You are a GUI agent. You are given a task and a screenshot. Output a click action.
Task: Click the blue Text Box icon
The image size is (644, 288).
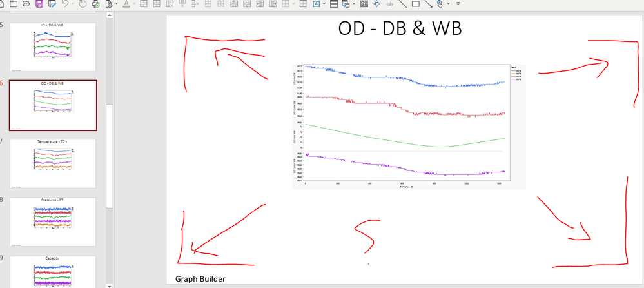(317, 4)
